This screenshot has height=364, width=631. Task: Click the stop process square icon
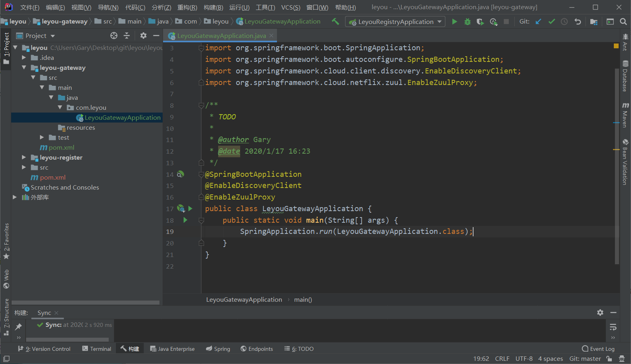coord(506,22)
